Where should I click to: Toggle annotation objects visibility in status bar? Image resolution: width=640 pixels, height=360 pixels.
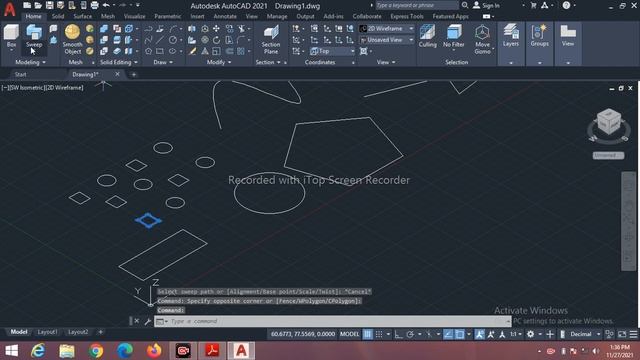coord(480,334)
